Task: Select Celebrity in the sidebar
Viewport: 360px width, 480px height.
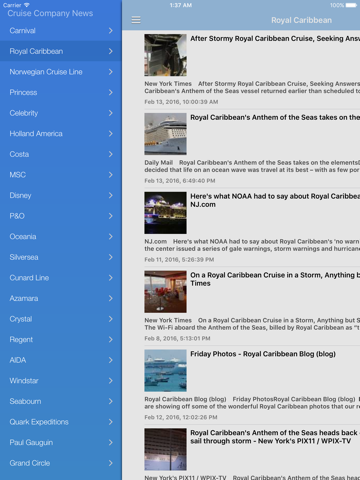Action: point(61,113)
